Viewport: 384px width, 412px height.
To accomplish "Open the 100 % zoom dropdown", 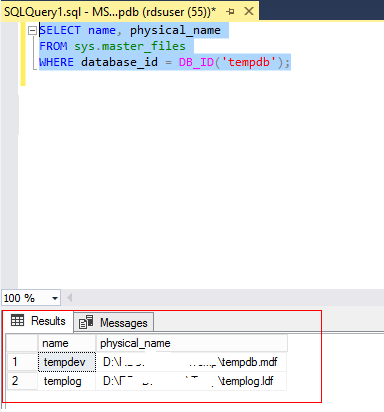I will pos(55,298).
